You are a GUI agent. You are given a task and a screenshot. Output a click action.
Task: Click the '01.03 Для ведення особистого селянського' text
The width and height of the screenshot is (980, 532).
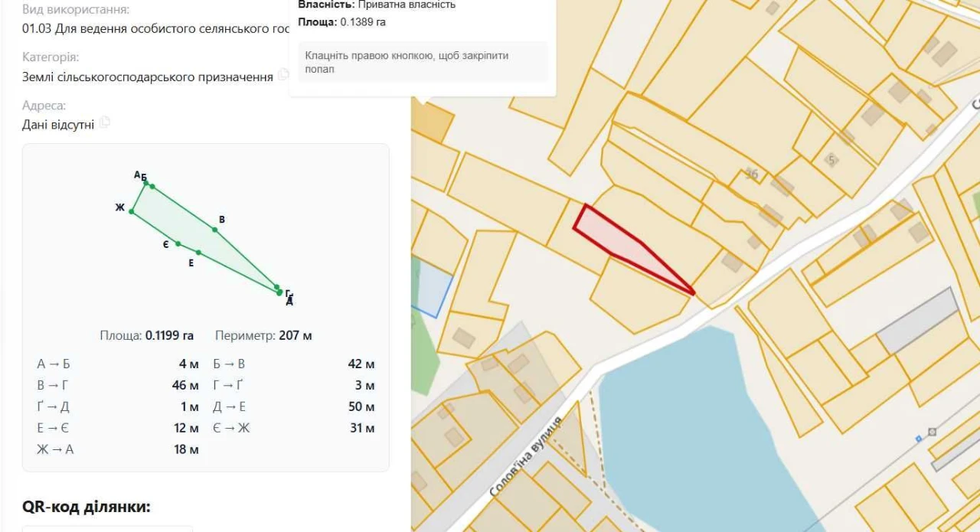[x=156, y=28]
